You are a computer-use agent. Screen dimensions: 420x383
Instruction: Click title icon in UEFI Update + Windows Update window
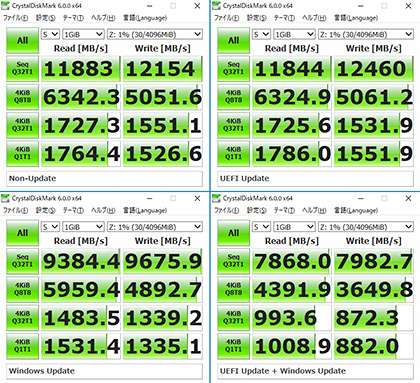click(x=216, y=198)
